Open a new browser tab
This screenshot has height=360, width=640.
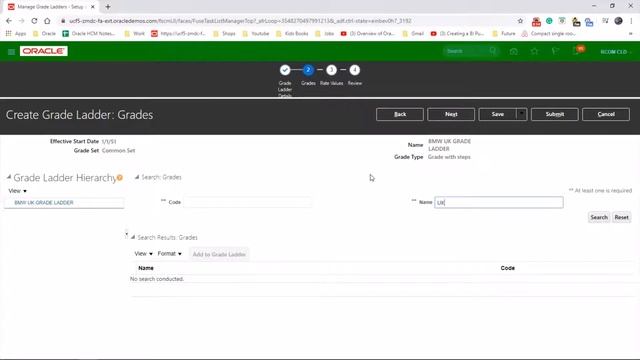(x=108, y=7)
